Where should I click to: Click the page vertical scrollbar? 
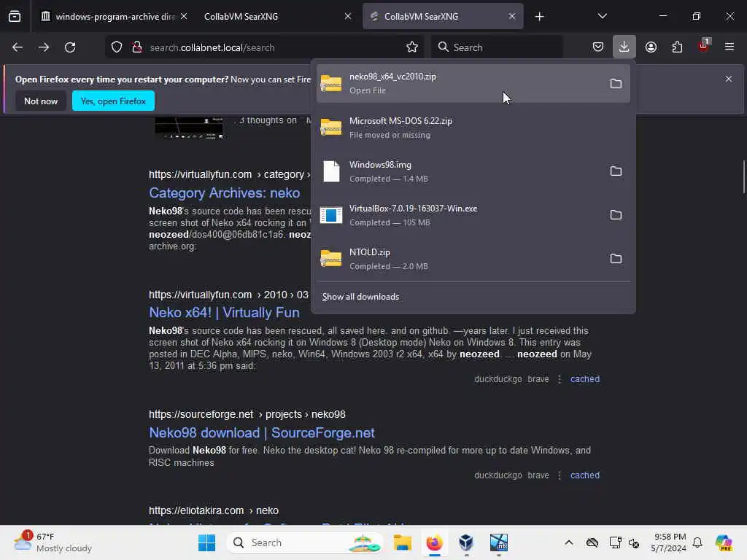coord(743,177)
